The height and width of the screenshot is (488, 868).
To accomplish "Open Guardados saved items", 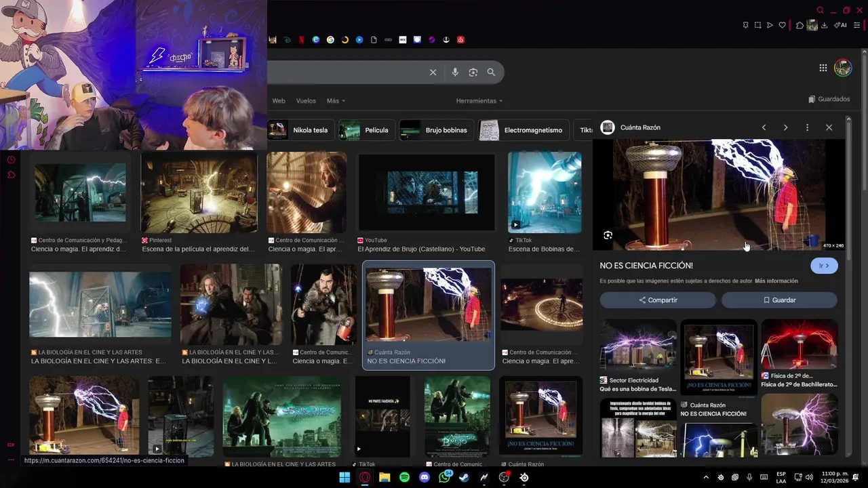I will (829, 99).
